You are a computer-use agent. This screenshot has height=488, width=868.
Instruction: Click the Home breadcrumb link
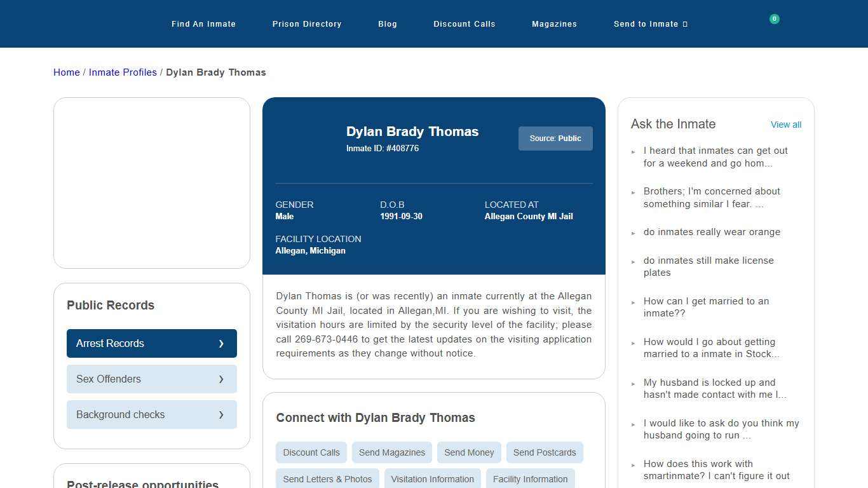point(66,72)
